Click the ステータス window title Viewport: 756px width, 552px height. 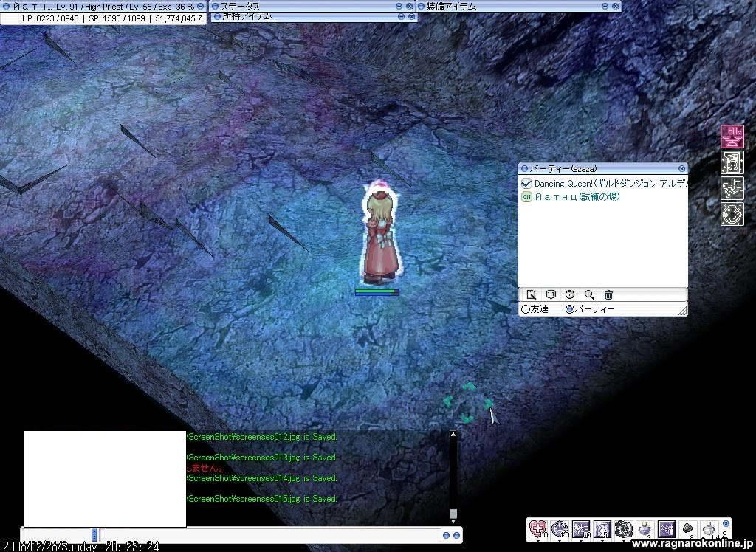point(240,6)
